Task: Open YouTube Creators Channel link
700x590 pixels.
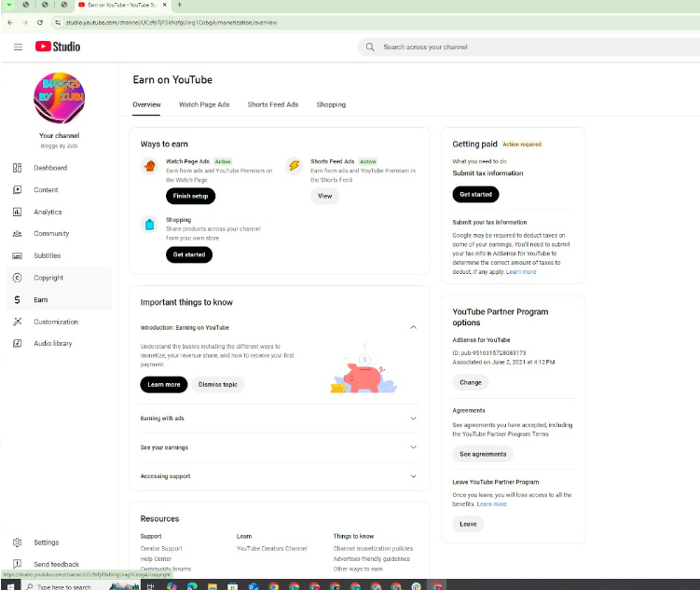Action: click(272, 548)
